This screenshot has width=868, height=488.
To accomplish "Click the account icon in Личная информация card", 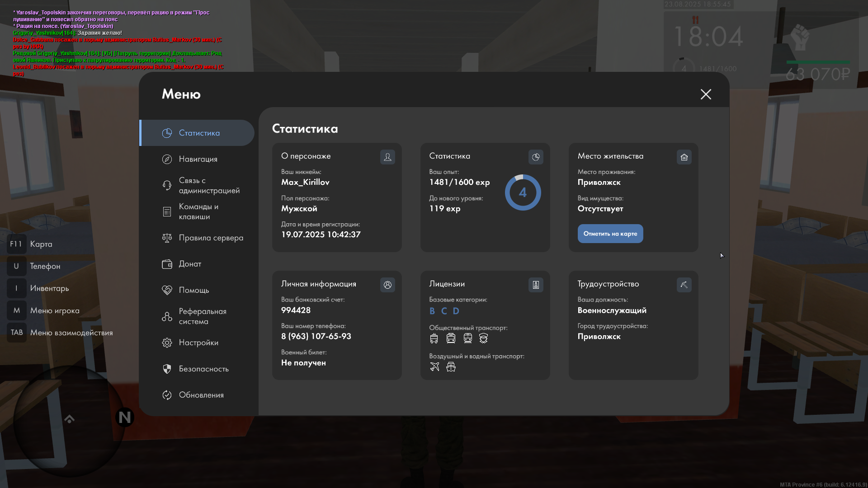I will click(387, 285).
